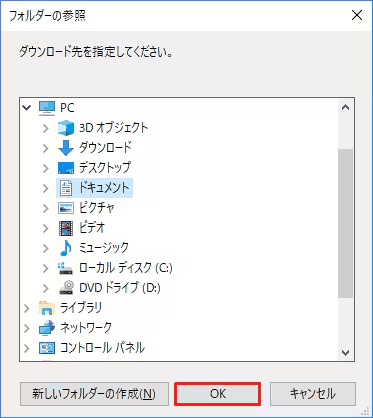The width and height of the screenshot is (373, 418).
Task: Select the DVD ドライブ (D:) label
Action: click(120, 288)
